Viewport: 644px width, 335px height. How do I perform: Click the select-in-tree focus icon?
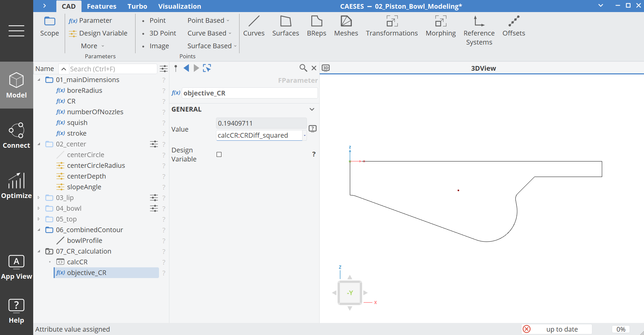(x=207, y=68)
